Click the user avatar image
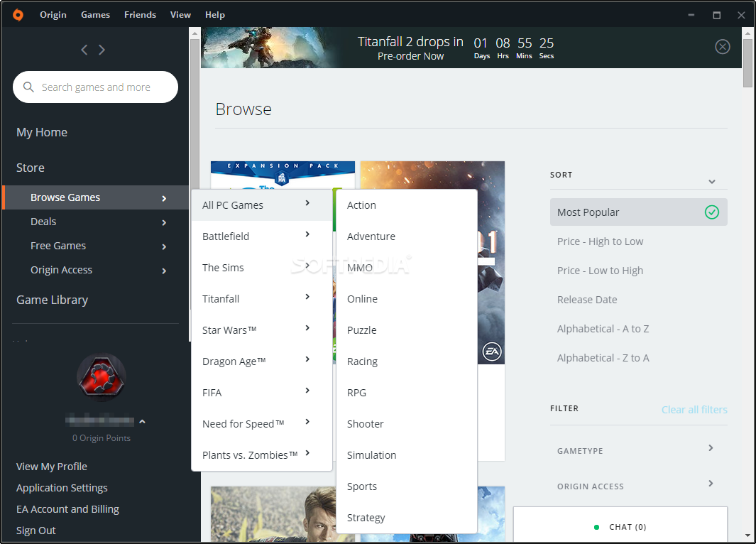The height and width of the screenshot is (544, 756). (102, 377)
